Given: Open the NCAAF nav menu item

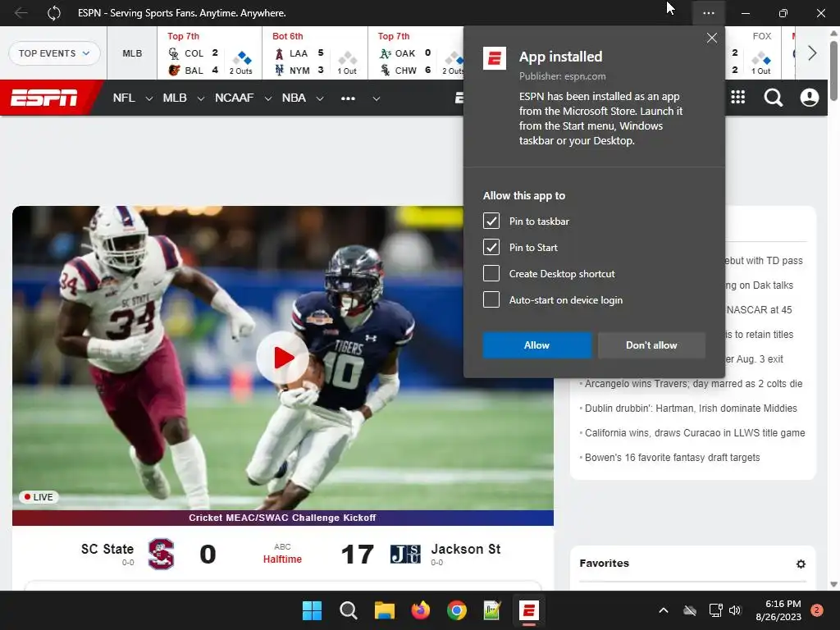Looking at the screenshot, I should pyautogui.click(x=234, y=98).
